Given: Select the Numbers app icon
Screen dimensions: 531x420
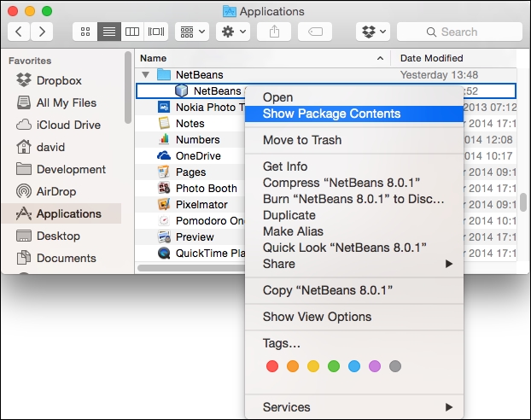Looking at the screenshot, I should tap(164, 139).
